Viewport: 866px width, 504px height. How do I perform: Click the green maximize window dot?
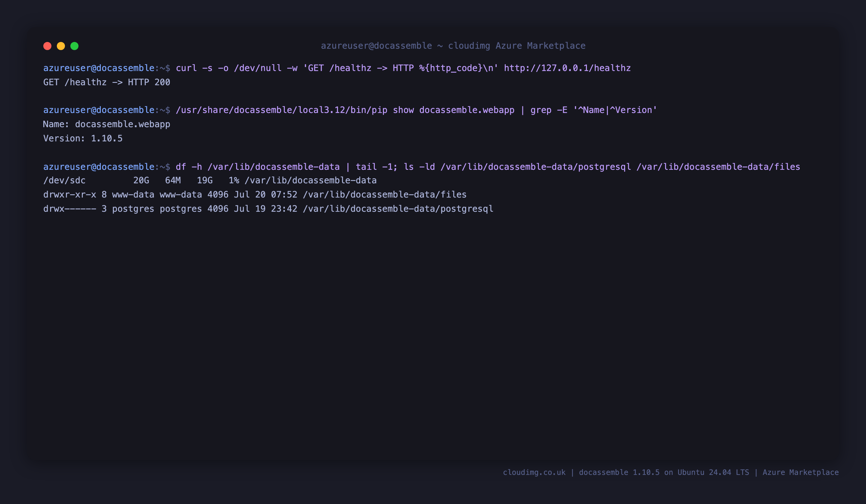coord(74,46)
